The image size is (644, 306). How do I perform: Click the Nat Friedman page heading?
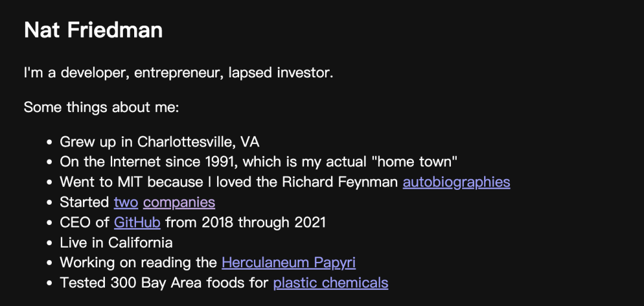click(94, 30)
